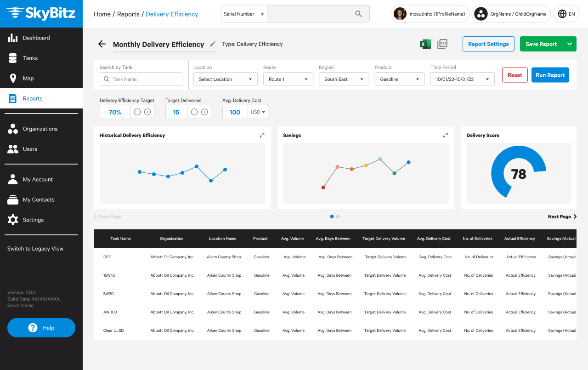Screen dimensions: 588x370
Task: Open Tanks in the sidebar
Action: (30, 58)
